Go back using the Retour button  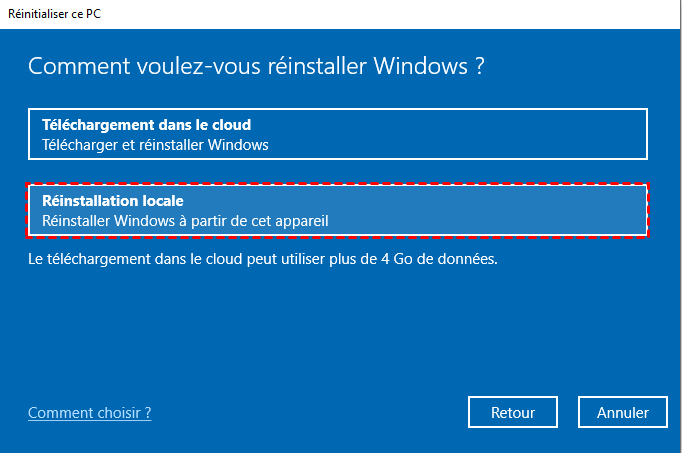513,412
